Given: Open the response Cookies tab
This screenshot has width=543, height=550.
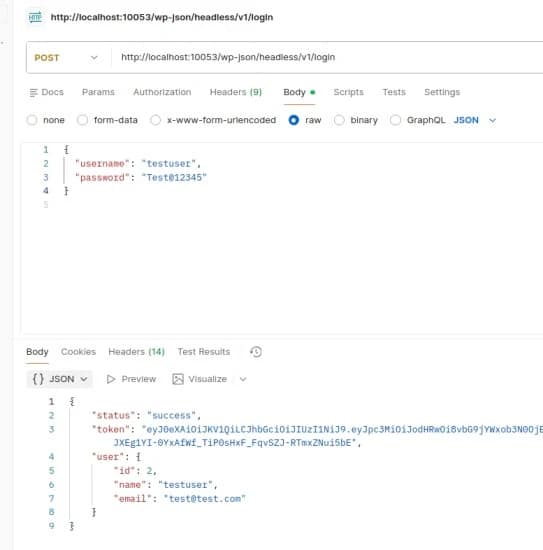Looking at the screenshot, I should [x=78, y=352].
